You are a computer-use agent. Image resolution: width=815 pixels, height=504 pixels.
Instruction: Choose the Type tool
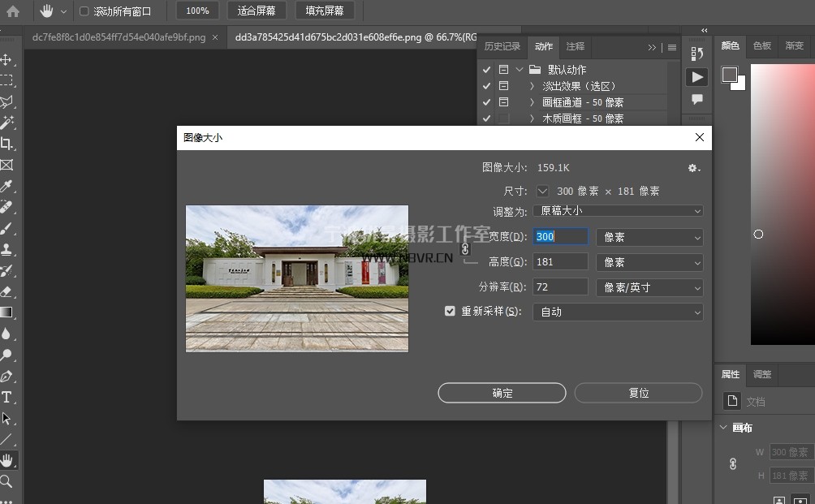6,397
